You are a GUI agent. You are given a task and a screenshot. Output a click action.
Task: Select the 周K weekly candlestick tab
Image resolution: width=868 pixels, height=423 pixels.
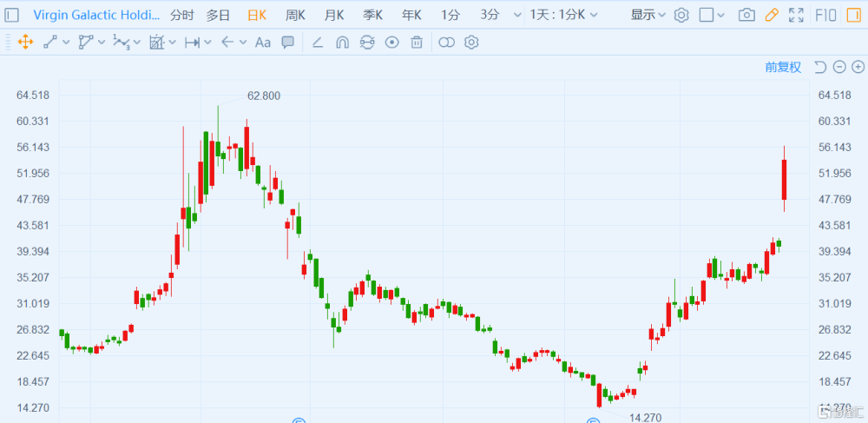[x=295, y=15]
